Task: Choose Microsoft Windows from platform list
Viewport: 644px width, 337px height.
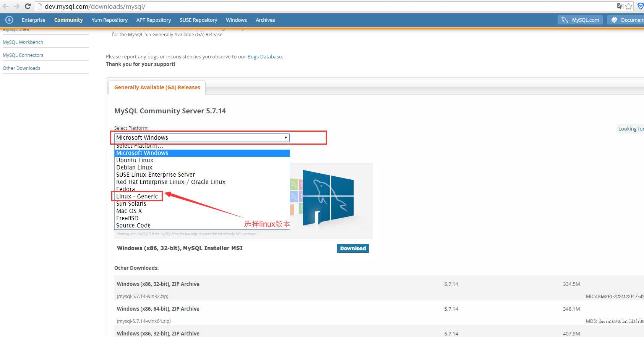Action: coord(202,153)
